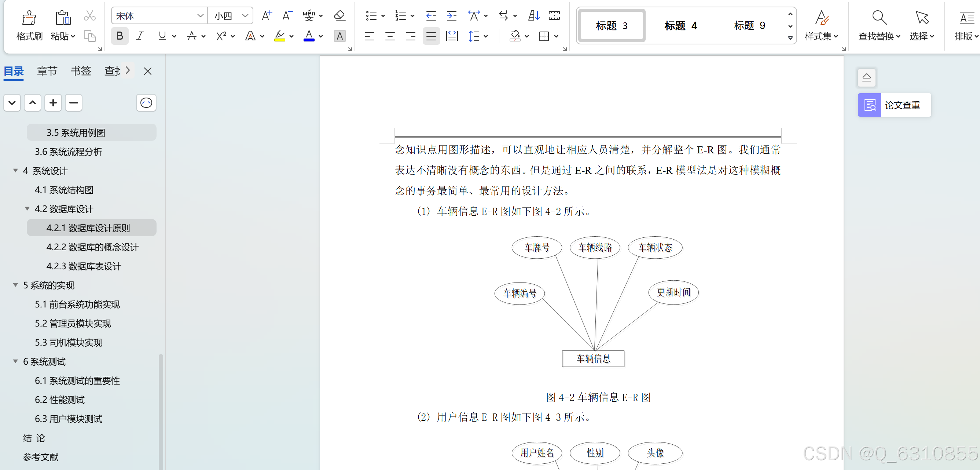This screenshot has width=980, height=470.
Task: Open the highlight color dropdown arrow
Action: (x=291, y=37)
